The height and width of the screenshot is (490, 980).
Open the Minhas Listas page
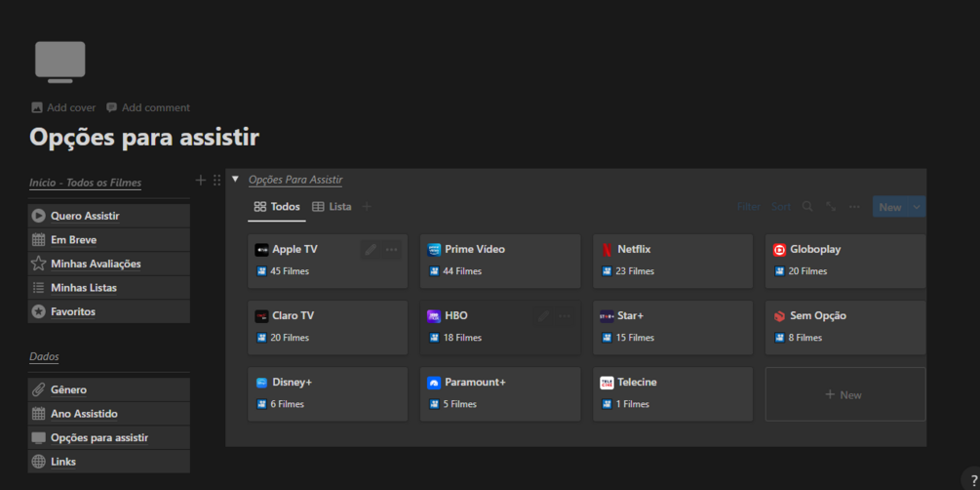109,288
